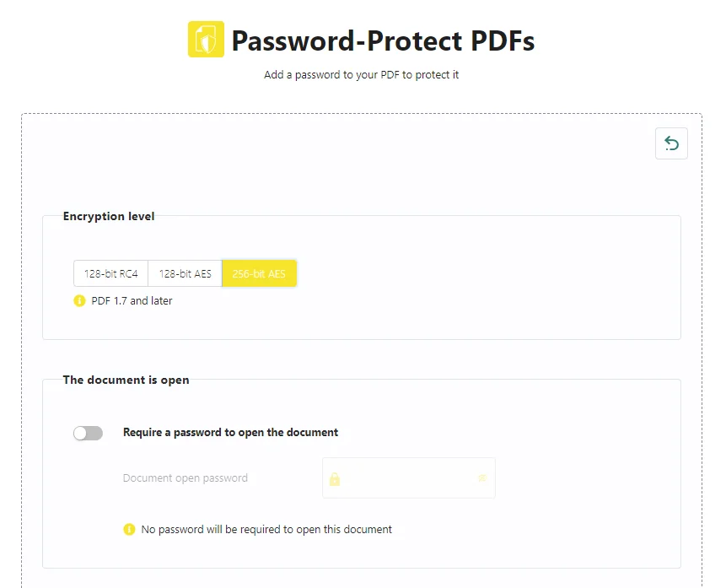Viewport: 726px width, 588px height.
Task: Click the undo button in the top right
Action: 671,143
